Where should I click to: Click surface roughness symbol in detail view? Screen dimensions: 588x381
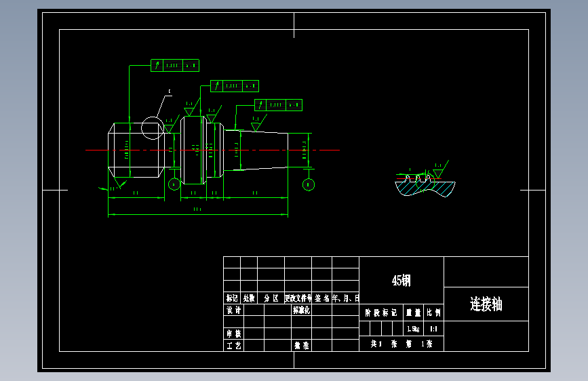(x=440, y=169)
